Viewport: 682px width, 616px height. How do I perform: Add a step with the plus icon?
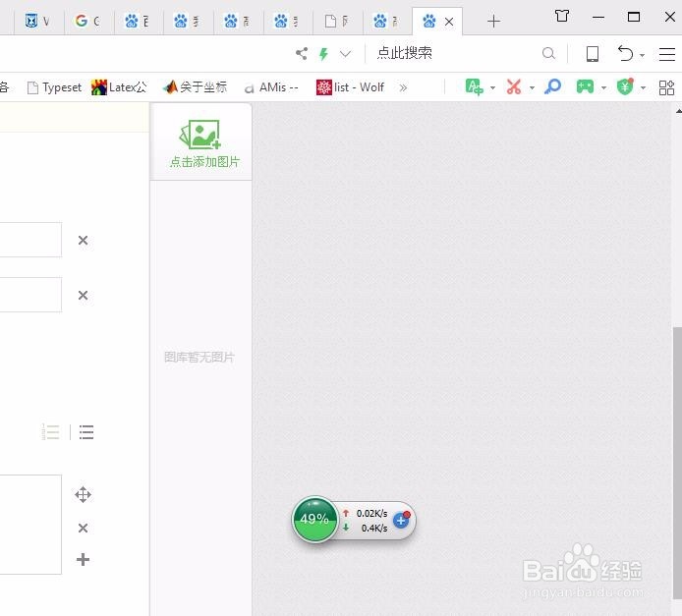coord(83,559)
